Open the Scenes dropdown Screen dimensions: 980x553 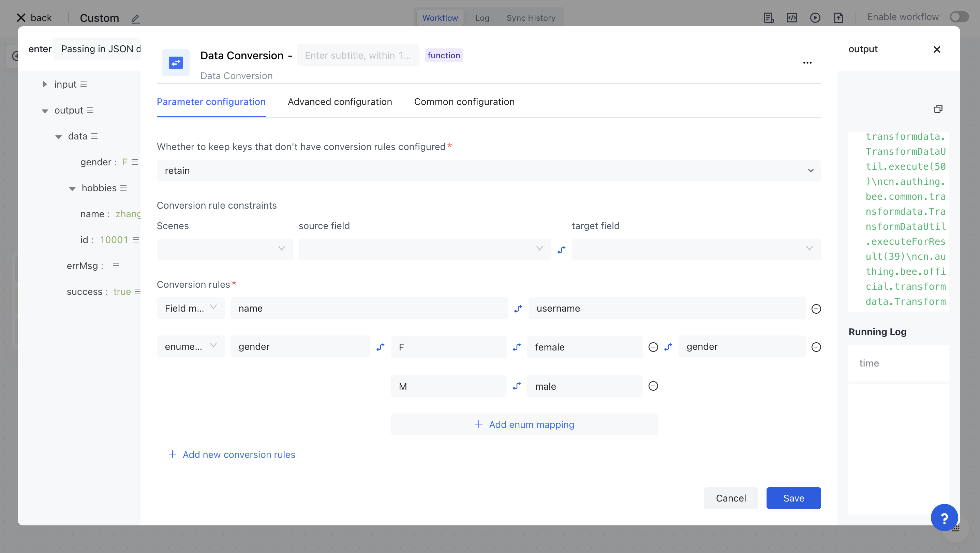pos(224,249)
